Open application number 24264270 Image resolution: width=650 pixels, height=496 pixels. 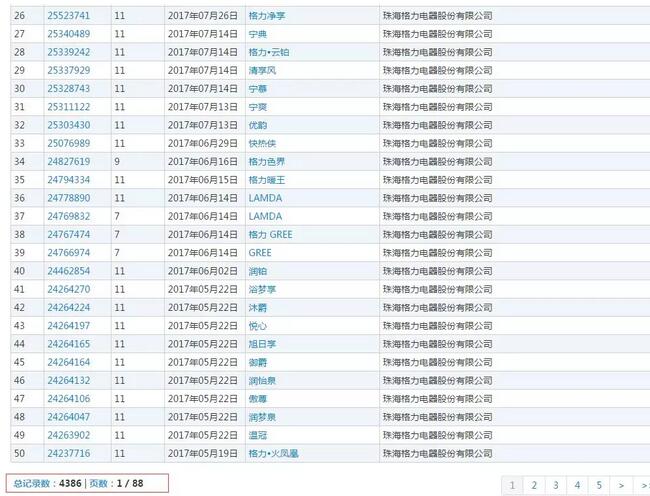tap(68, 289)
